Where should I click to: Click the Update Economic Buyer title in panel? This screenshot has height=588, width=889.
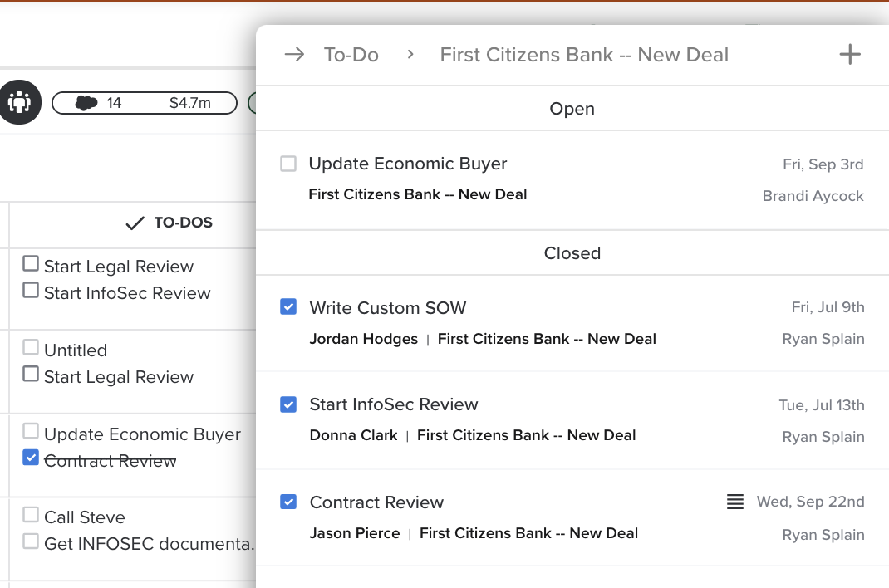[x=408, y=163]
